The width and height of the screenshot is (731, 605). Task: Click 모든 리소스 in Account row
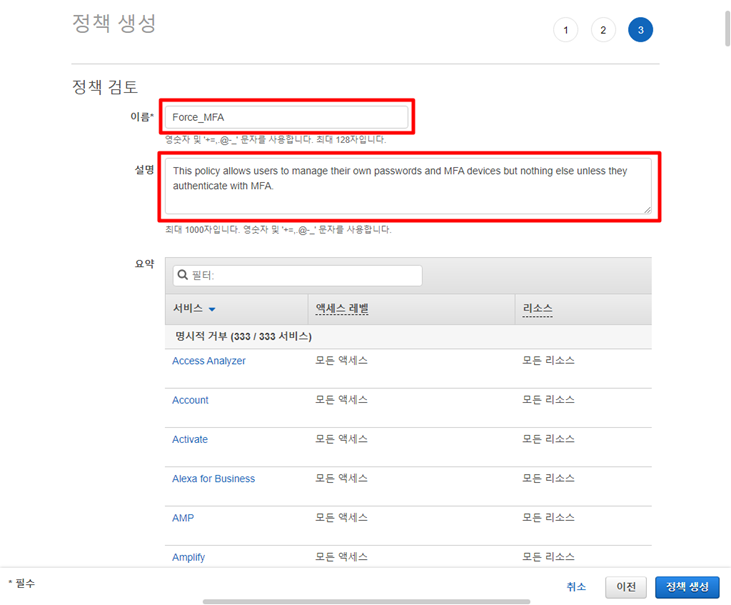(x=548, y=399)
